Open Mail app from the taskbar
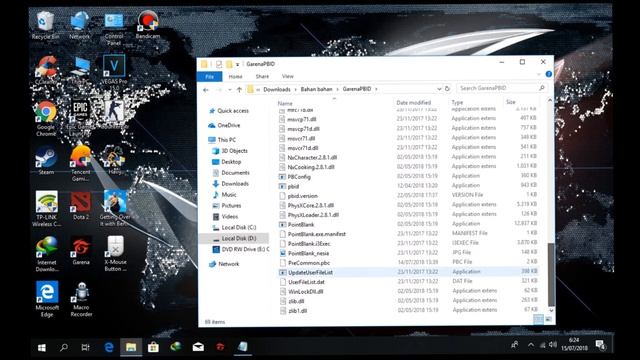This screenshot has height=360, width=640. [198, 347]
